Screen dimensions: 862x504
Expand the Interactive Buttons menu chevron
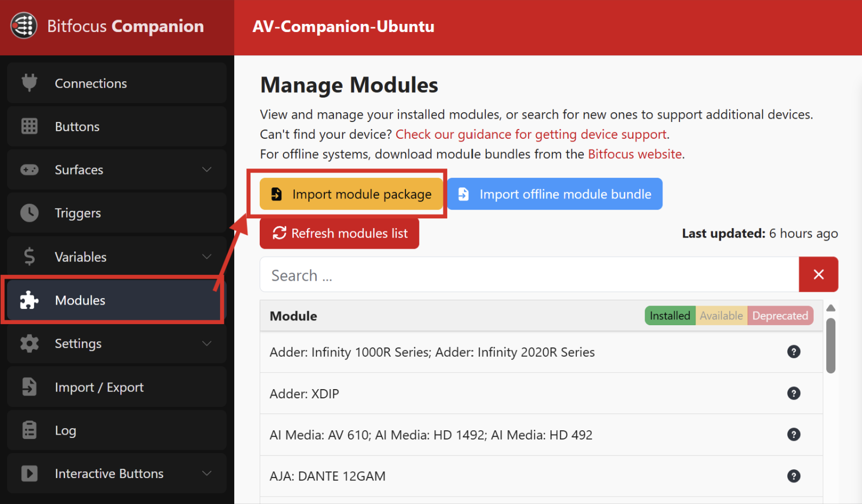coord(207,474)
